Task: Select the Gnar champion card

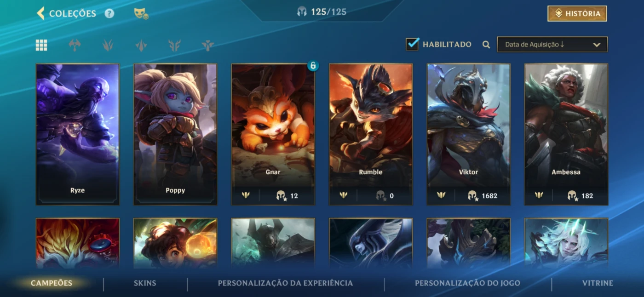Action: click(273, 134)
